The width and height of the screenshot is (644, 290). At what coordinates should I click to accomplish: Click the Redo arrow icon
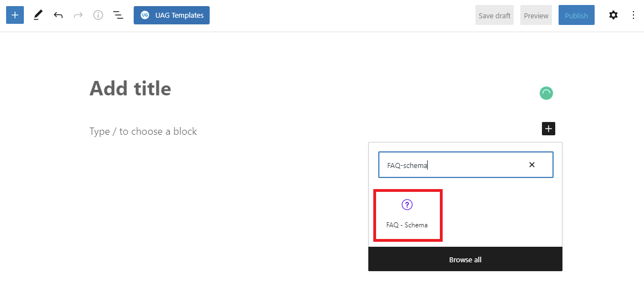[78, 16]
